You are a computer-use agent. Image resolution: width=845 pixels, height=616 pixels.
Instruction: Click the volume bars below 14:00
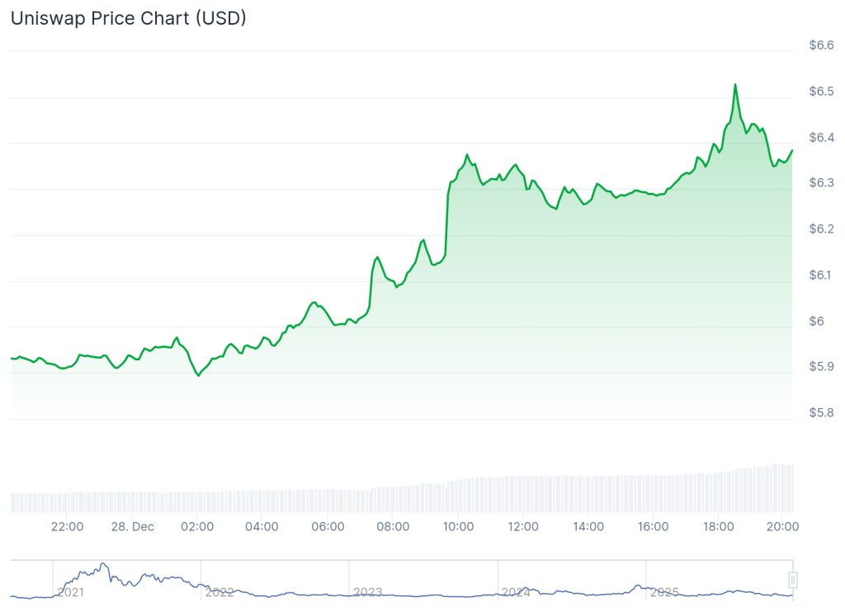pos(588,493)
